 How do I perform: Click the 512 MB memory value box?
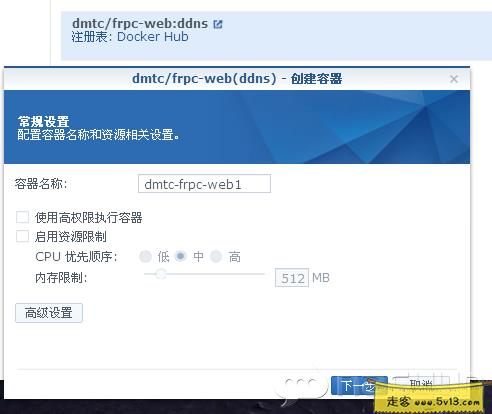point(292,278)
